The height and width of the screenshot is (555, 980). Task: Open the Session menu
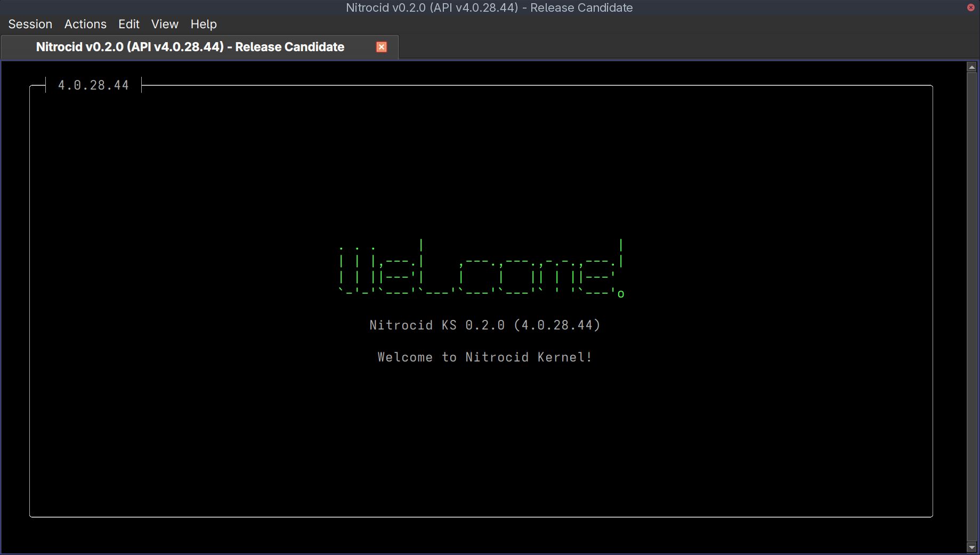[30, 24]
